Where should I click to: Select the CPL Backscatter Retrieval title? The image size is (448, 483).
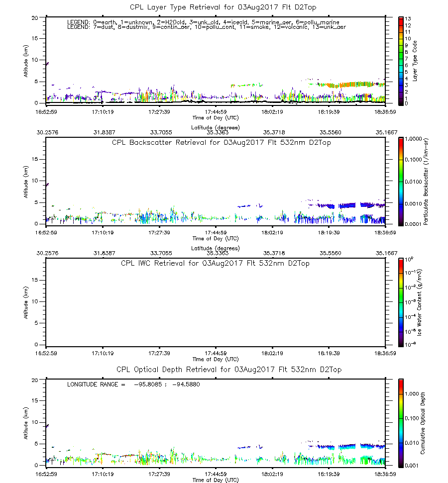222,142
